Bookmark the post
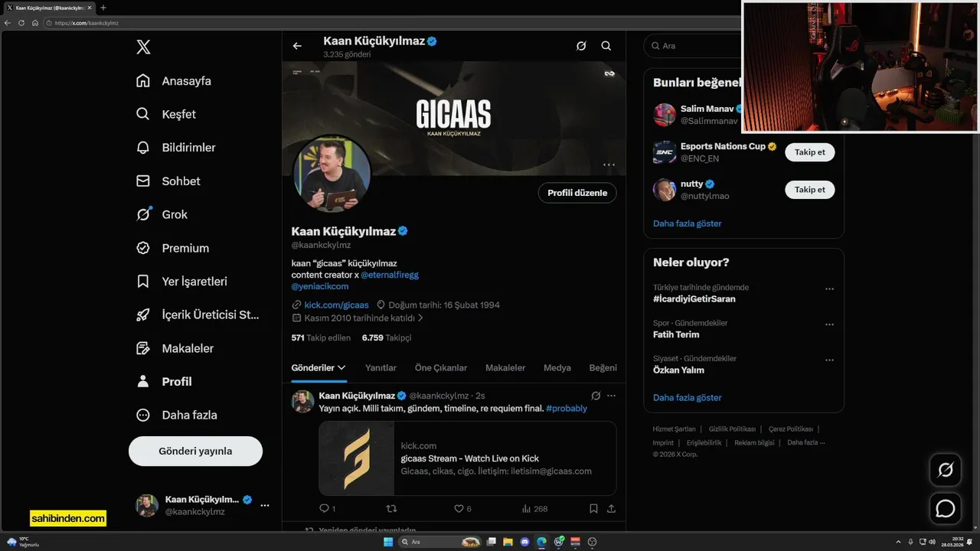Screen dimensions: 980x551 (593, 508)
